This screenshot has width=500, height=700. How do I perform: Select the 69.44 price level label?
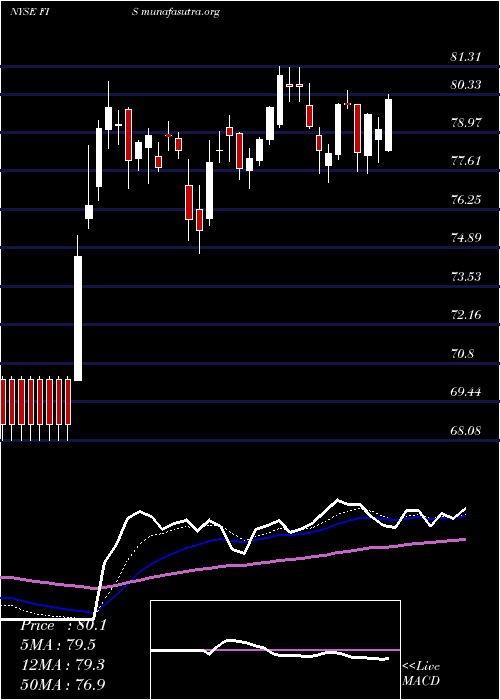467,392
